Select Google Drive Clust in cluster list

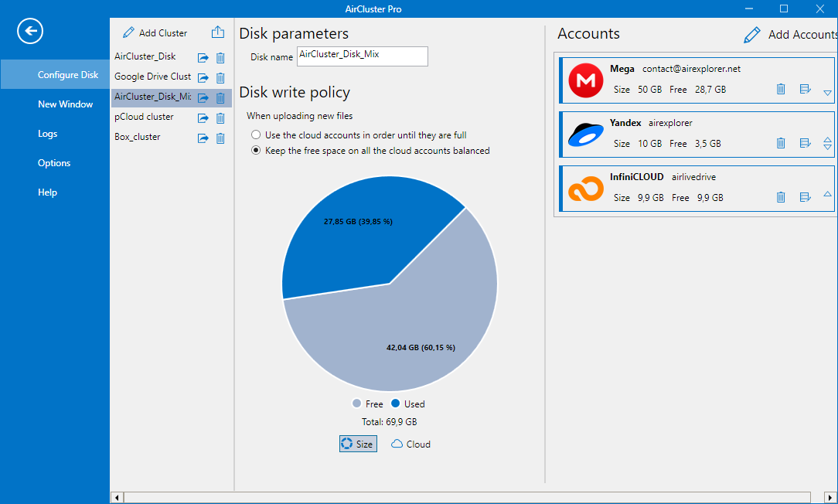[152, 77]
